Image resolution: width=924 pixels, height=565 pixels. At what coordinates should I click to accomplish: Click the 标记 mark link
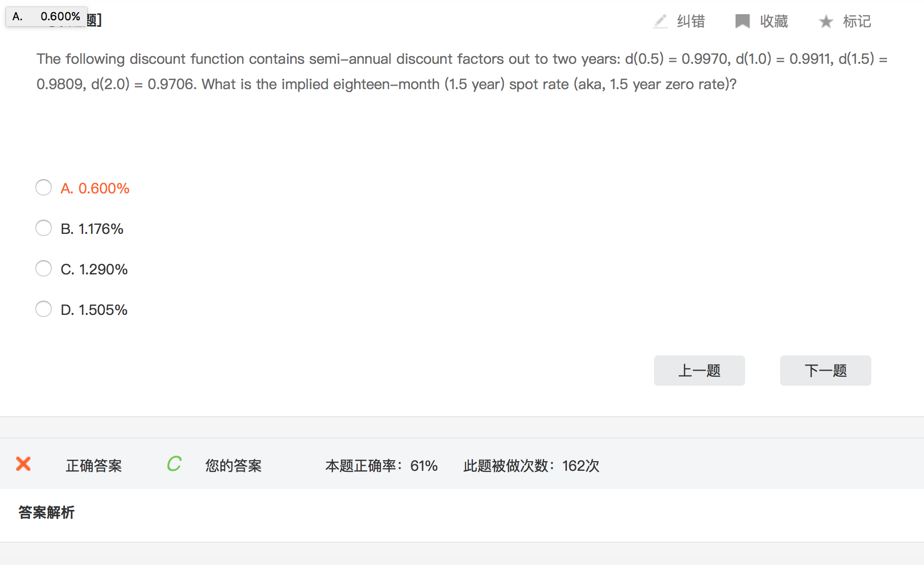pos(857,21)
